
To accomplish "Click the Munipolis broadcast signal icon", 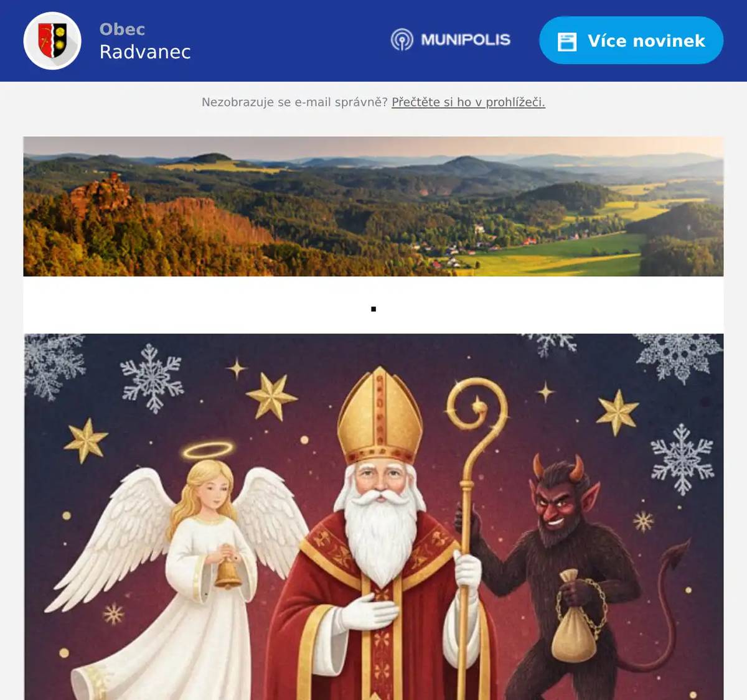I will pyautogui.click(x=402, y=40).
